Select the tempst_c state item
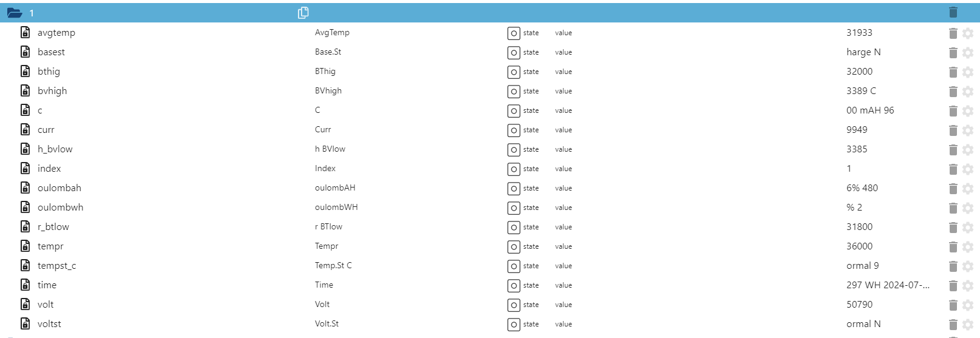 click(56, 266)
